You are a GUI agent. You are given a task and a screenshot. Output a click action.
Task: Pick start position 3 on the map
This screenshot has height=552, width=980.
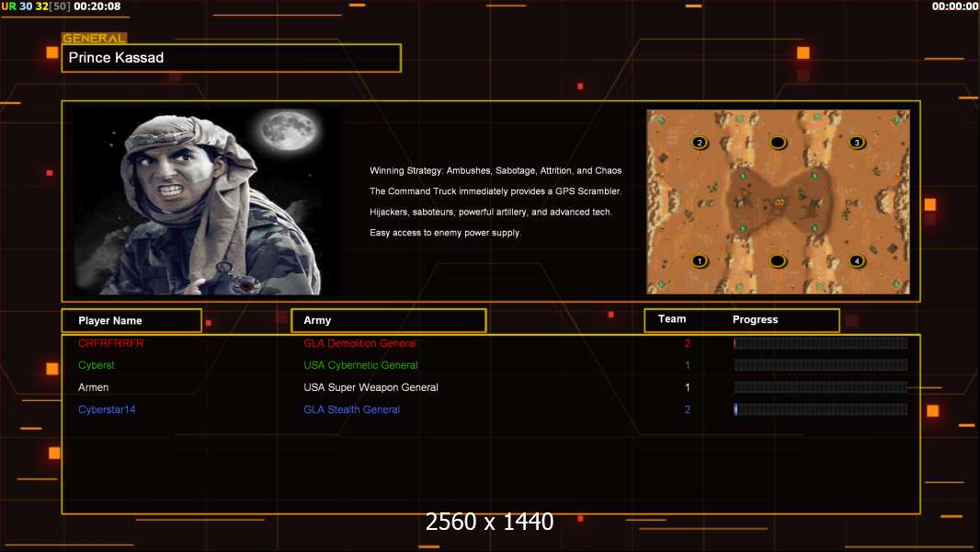(856, 143)
